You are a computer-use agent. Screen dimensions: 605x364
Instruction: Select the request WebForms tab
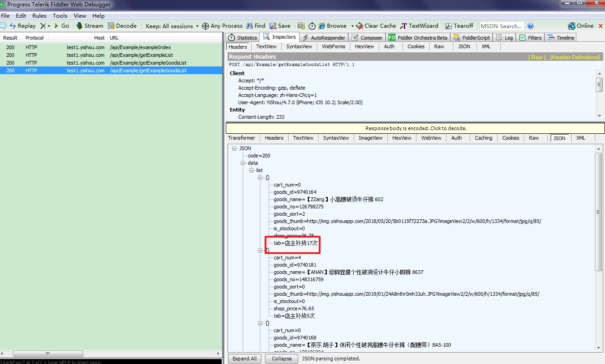click(334, 46)
